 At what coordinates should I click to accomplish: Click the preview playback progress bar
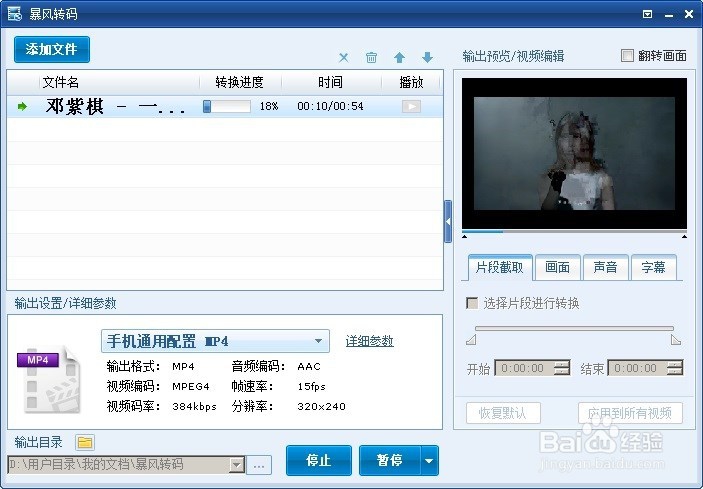(574, 232)
